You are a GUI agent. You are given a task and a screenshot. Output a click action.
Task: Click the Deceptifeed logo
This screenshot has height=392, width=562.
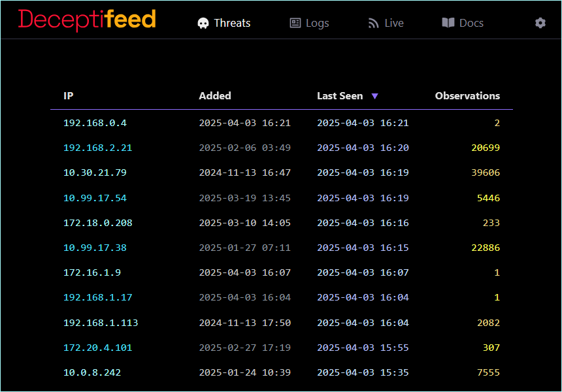tap(87, 20)
